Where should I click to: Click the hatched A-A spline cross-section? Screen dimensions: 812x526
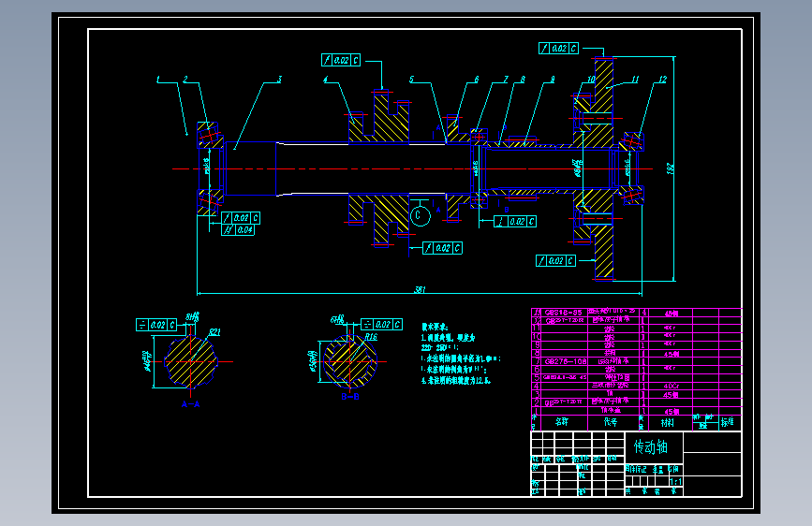click(190, 361)
